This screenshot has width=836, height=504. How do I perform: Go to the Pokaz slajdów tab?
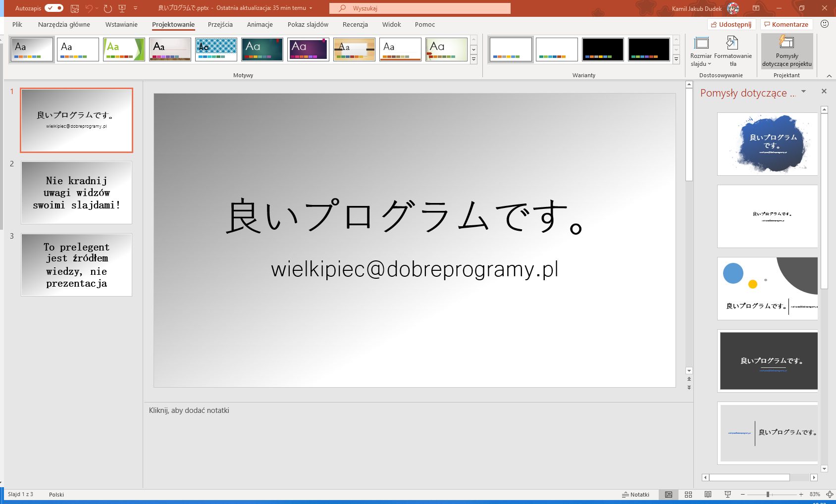point(308,24)
